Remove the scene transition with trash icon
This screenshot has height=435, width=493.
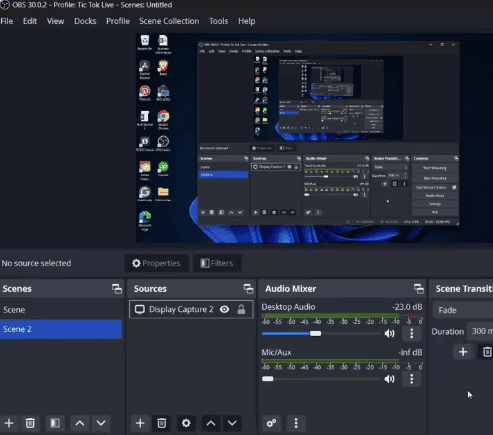click(487, 352)
